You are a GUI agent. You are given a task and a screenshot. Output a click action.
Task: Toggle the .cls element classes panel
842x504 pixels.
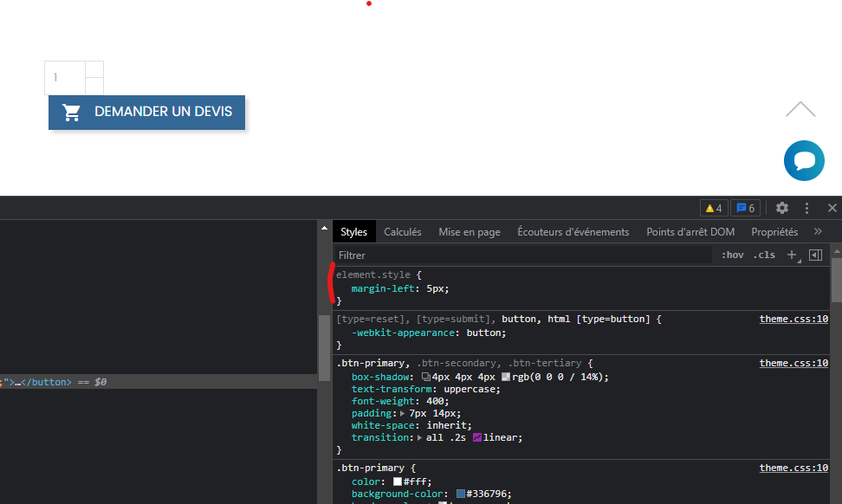click(x=763, y=255)
